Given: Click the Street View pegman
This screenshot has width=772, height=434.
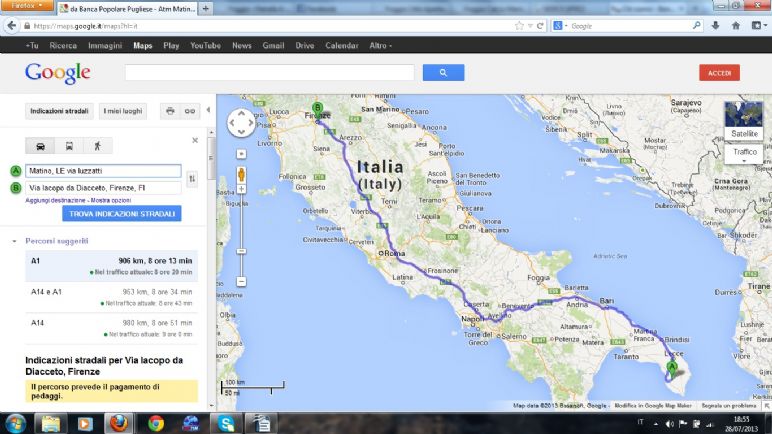Looking at the screenshot, I should point(241,175).
